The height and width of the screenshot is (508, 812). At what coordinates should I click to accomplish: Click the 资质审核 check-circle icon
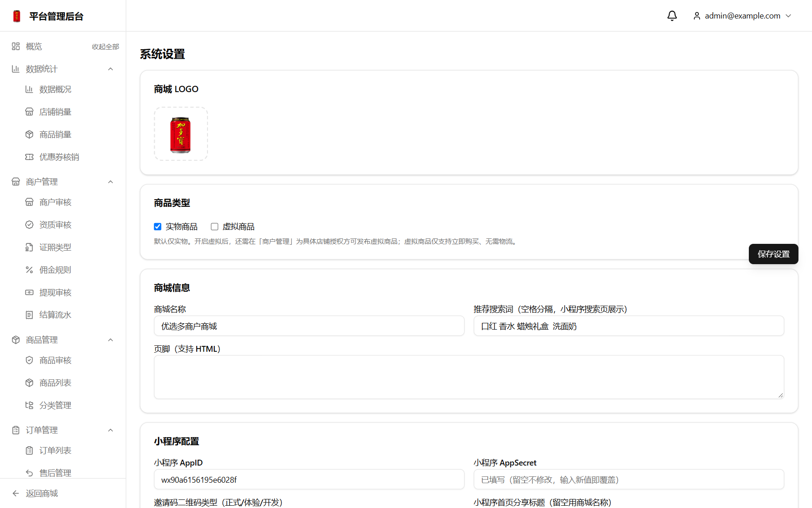click(29, 225)
